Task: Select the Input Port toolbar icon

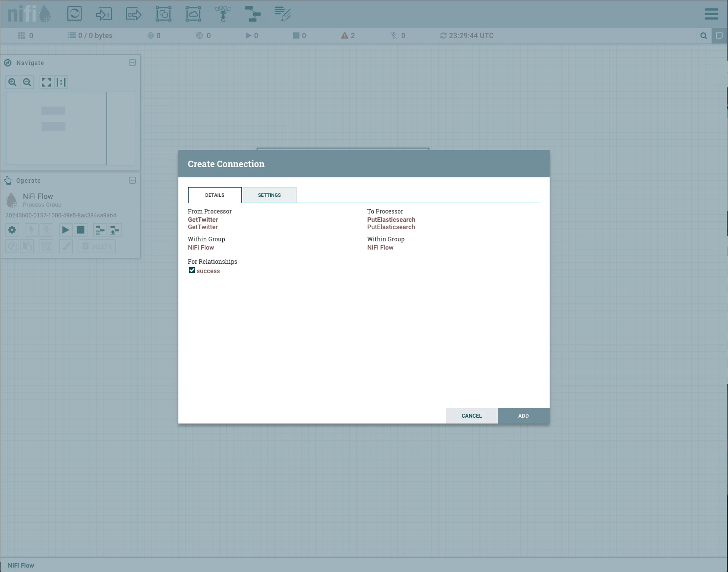Action: click(104, 14)
